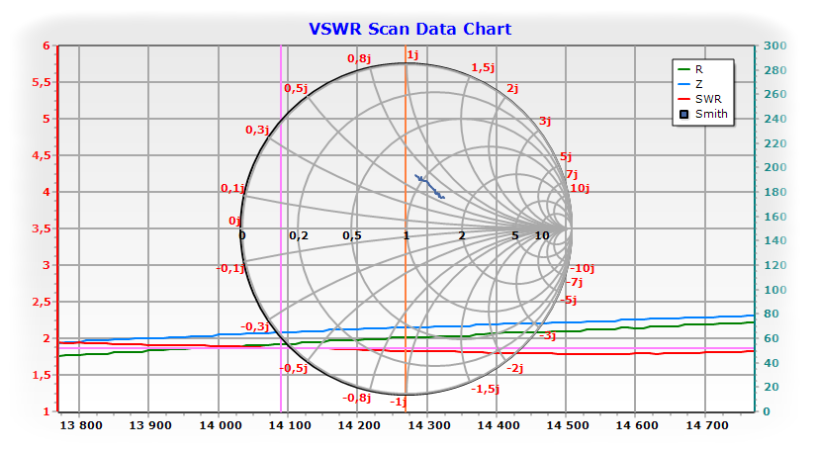The height and width of the screenshot is (452, 816).
Task: Click the Smith chart 2j label
Action: coord(513,88)
